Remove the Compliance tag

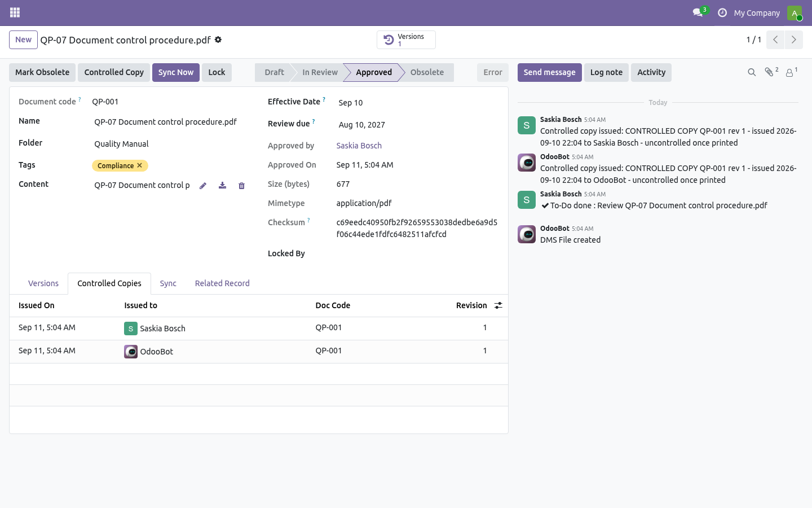tap(139, 165)
